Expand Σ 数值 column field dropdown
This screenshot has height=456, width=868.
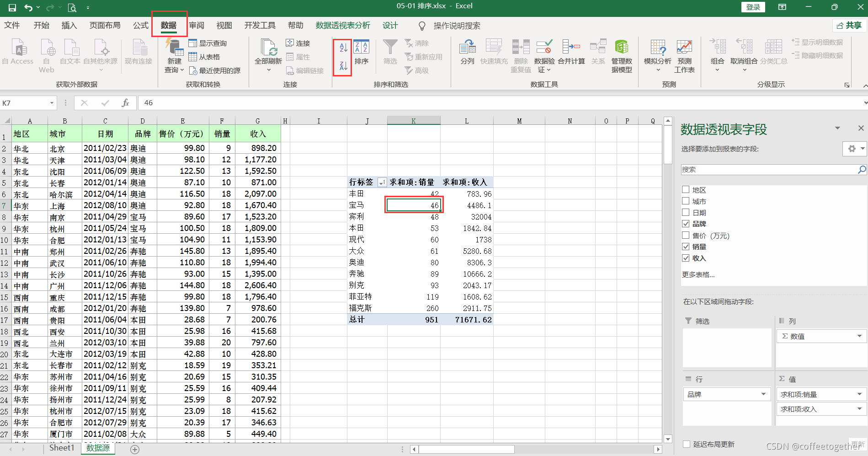pos(859,336)
